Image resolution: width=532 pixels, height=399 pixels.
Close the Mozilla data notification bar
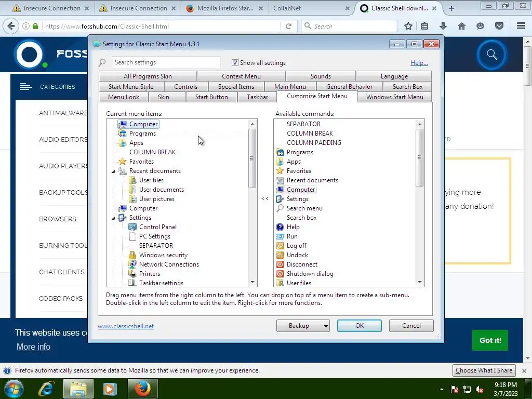(524, 370)
